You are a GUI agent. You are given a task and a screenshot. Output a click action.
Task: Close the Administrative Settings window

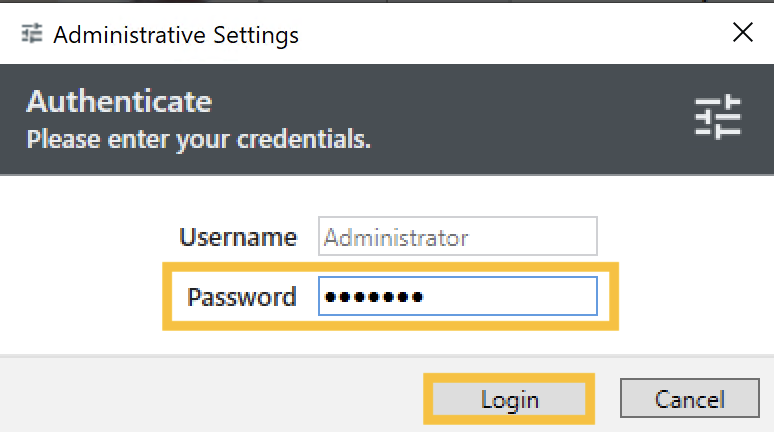[742, 33]
